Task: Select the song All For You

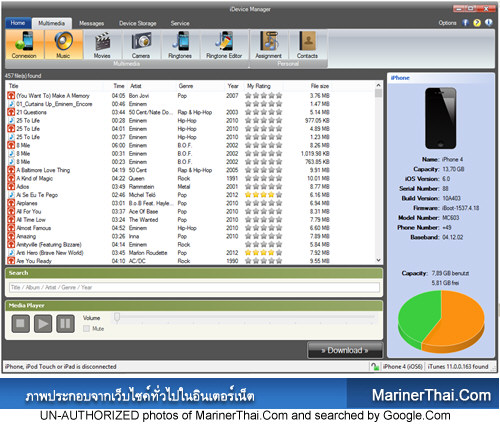Action: click(29, 212)
